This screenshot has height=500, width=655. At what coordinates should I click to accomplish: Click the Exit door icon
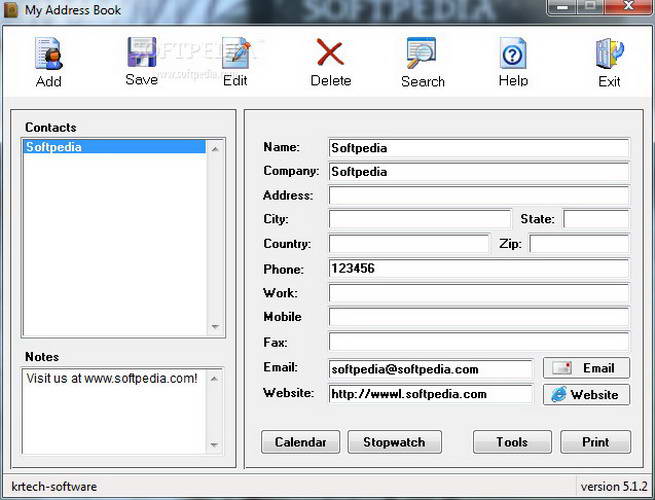[x=609, y=53]
